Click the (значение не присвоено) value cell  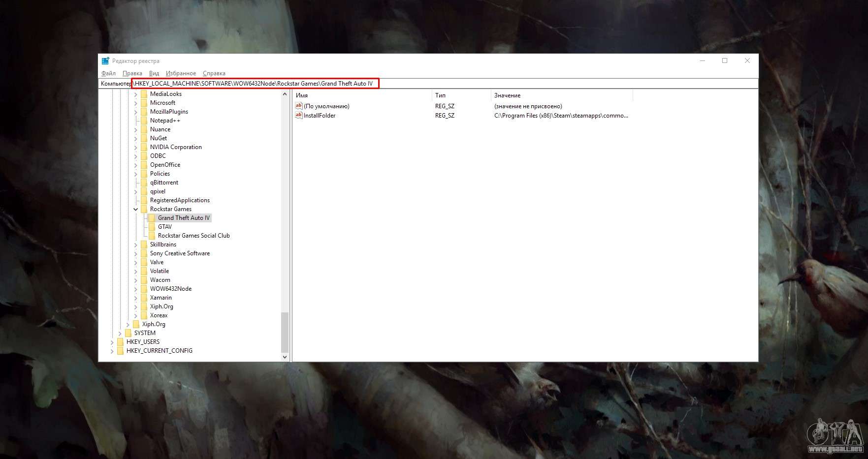pyautogui.click(x=528, y=106)
